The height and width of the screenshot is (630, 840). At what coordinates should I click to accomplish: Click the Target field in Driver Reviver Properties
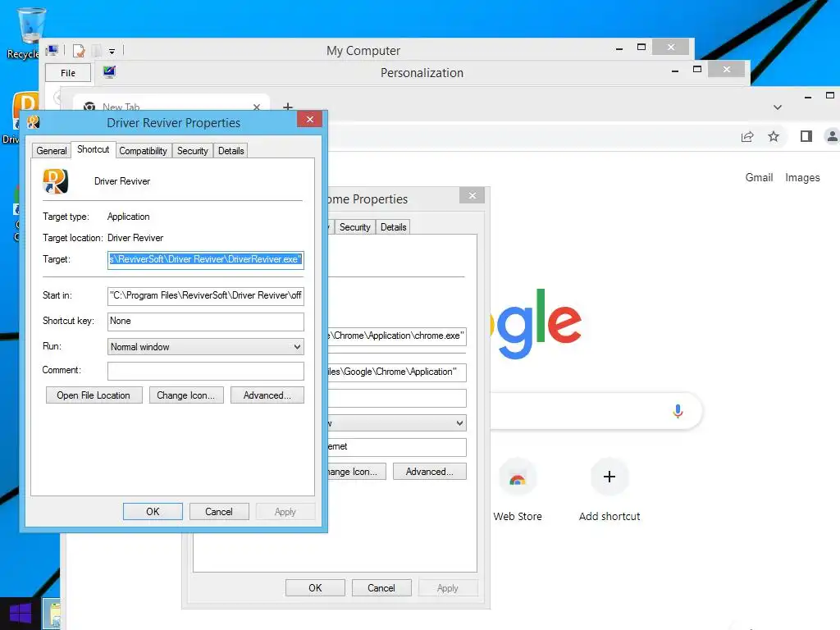point(206,260)
